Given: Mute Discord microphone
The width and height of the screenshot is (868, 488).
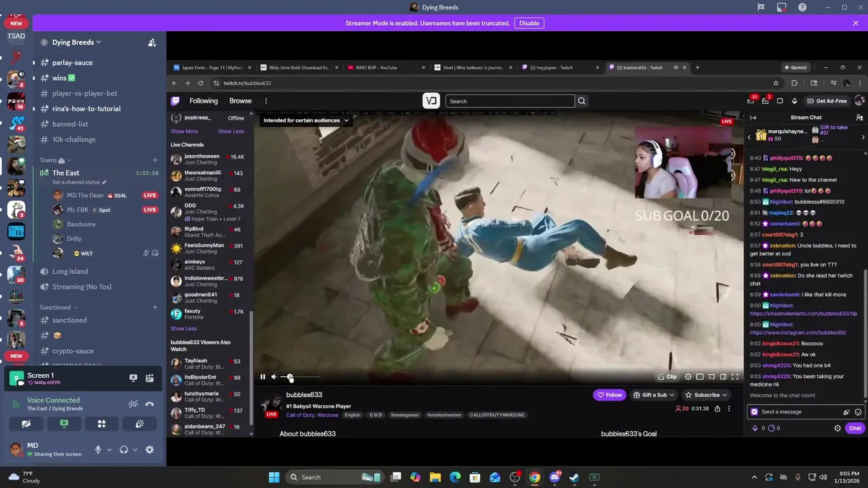Looking at the screenshot, I should point(98,449).
